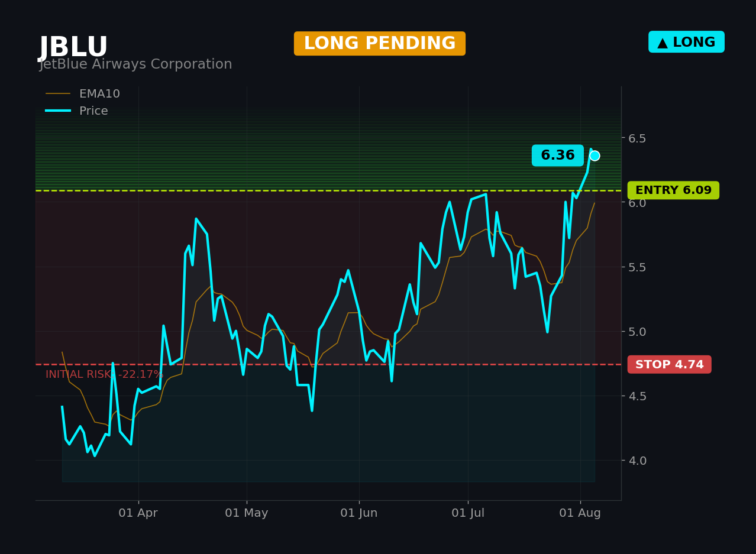Click the ENTRY 6.09 label
The width and height of the screenshot is (756, 554).
[x=673, y=190]
